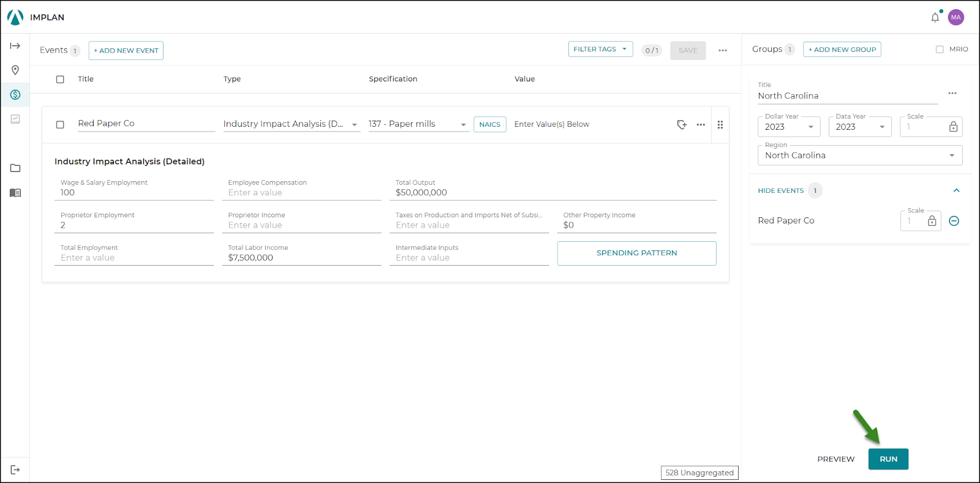The height and width of the screenshot is (483, 980).
Task: Open the Events panel more options menu
Action: click(723, 50)
